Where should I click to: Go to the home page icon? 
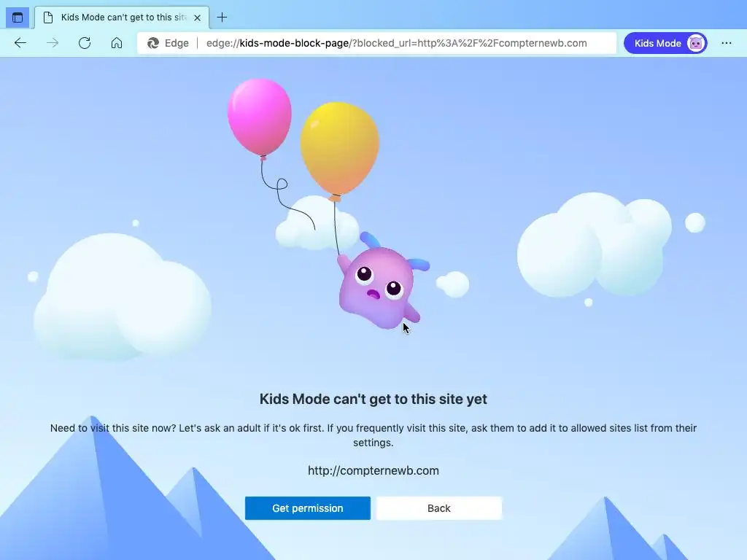pyautogui.click(x=117, y=43)
